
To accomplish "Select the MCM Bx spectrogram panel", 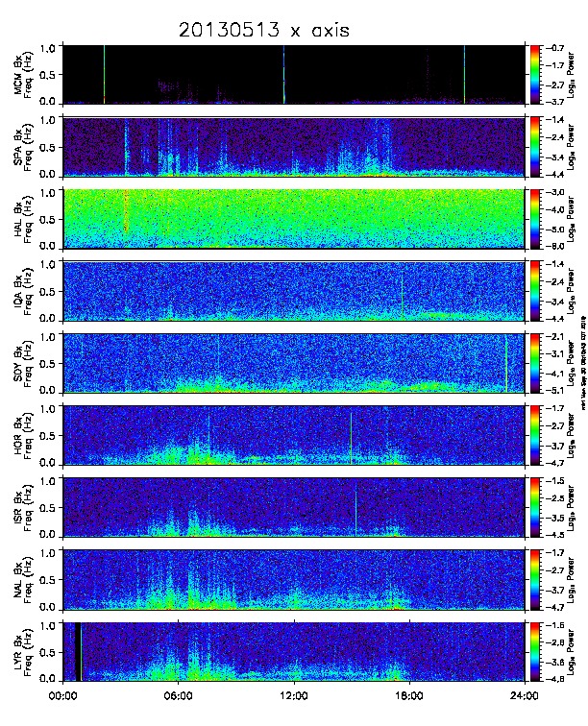I will (294, 75).
